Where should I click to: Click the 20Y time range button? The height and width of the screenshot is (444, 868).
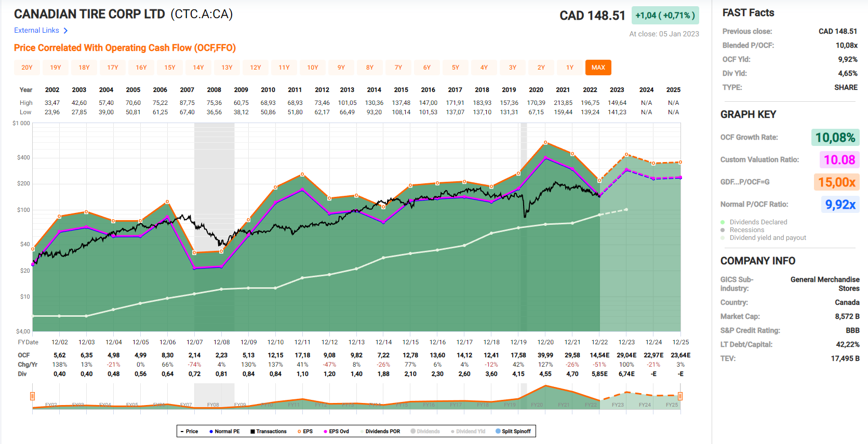[27, 68]
